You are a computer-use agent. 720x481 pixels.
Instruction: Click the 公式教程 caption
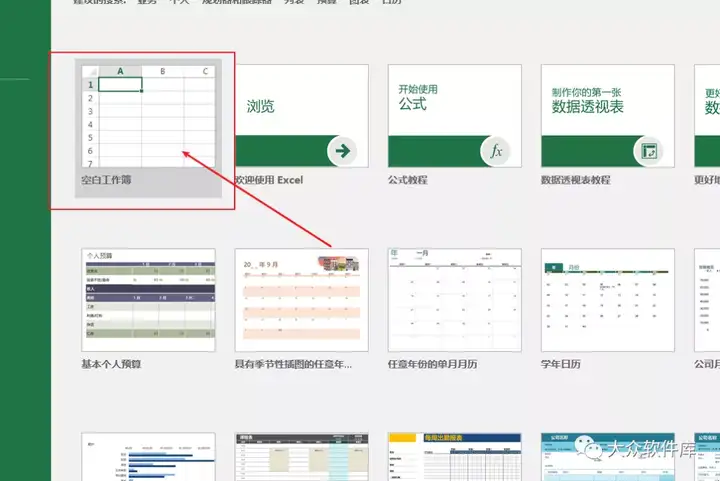408,180
